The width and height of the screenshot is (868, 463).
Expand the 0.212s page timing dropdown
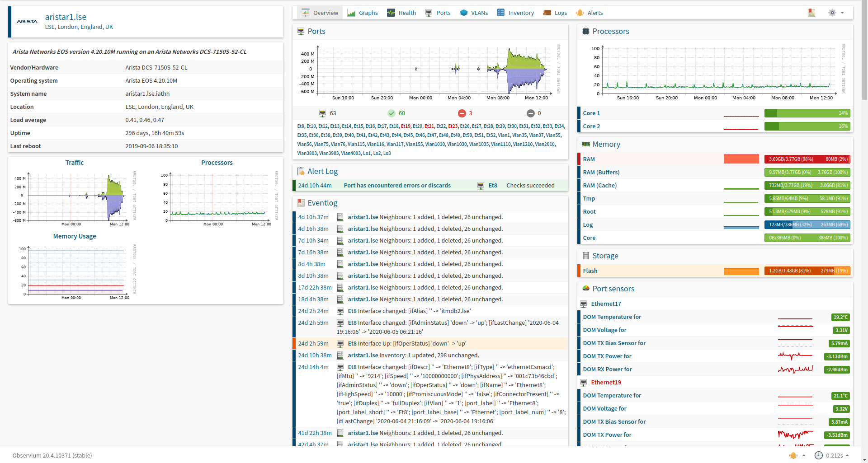coord(832,455)
